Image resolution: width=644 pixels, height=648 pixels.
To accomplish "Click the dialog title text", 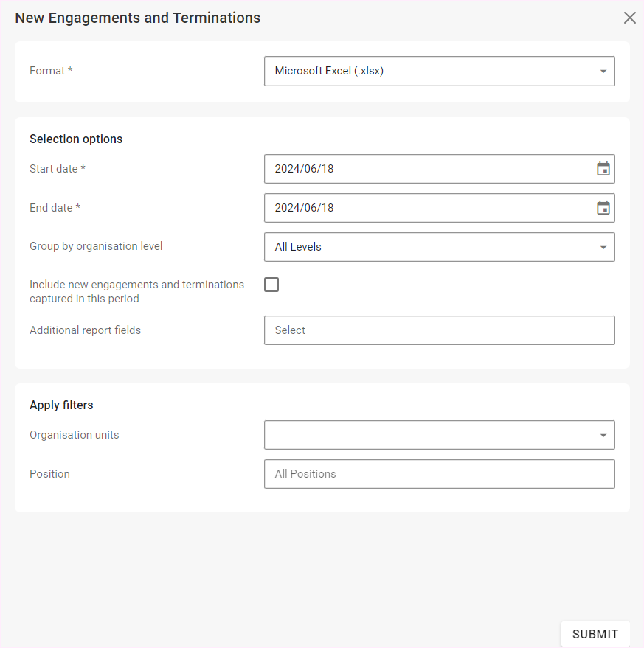I will [137, 18].
